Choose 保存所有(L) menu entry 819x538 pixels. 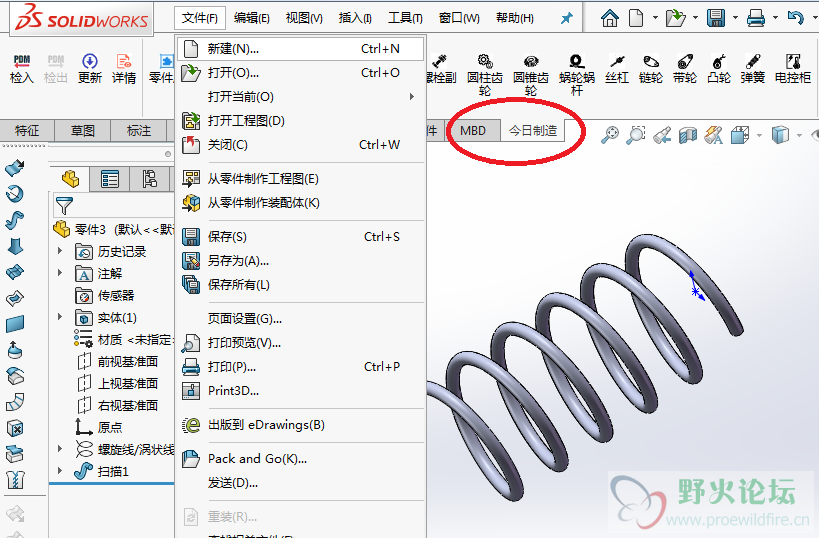pos(300,285)
